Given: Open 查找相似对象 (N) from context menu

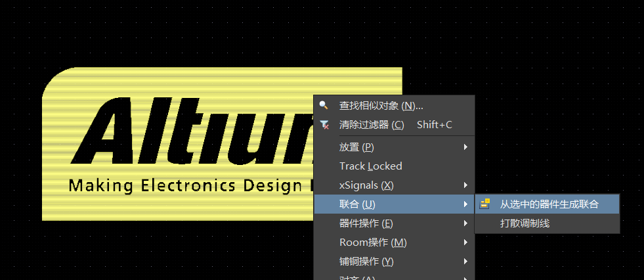Looking at the screenshot, I should (x=394, y=106).
